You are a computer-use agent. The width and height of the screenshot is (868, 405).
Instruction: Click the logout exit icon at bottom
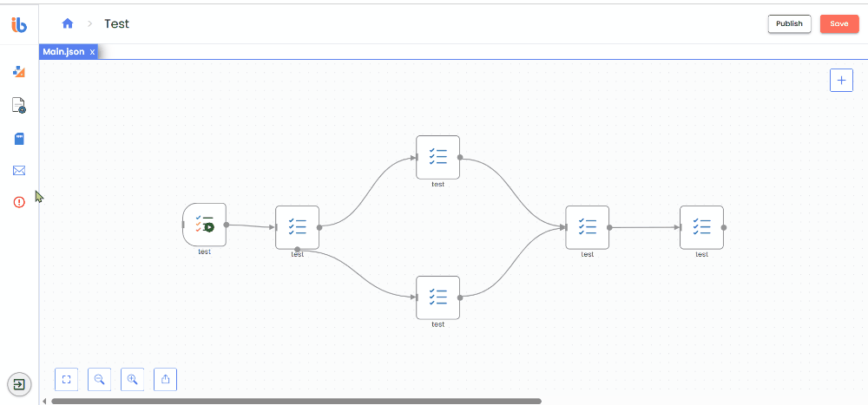19,384
